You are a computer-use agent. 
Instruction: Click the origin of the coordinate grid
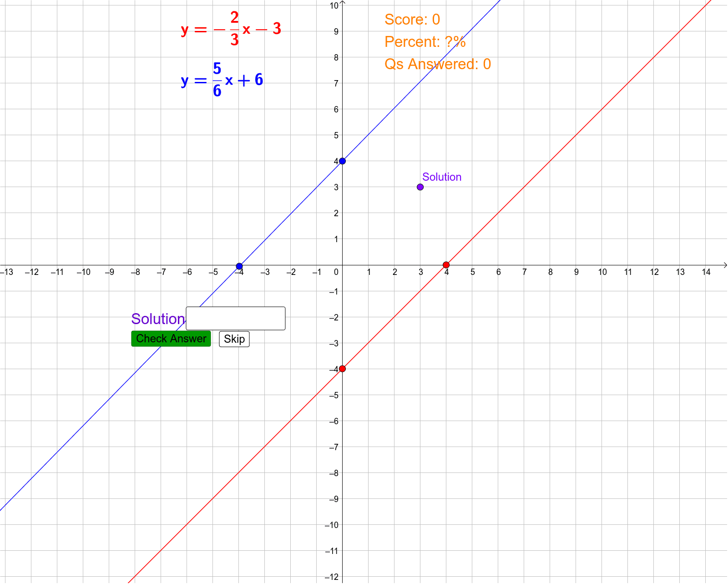[342, 264]
